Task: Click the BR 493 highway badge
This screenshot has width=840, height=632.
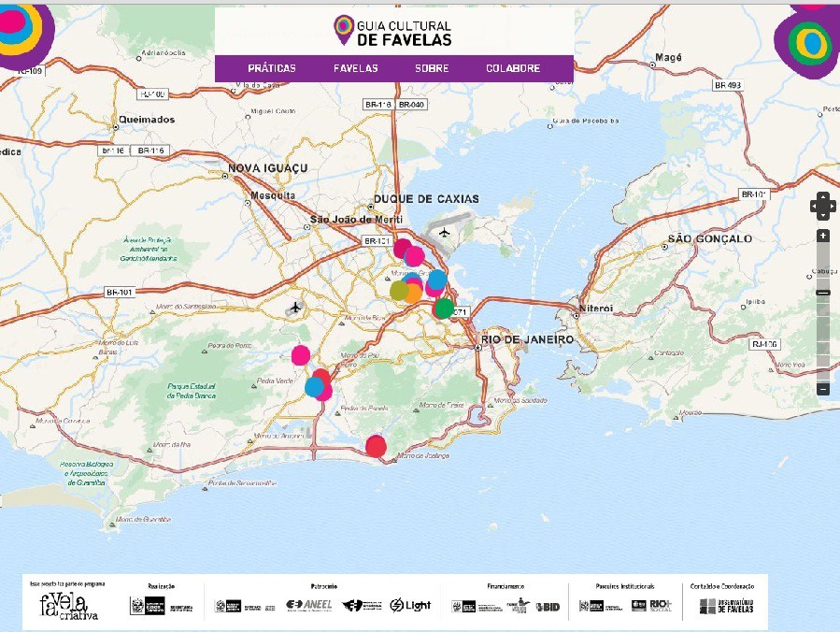Action: coord(728,85)
